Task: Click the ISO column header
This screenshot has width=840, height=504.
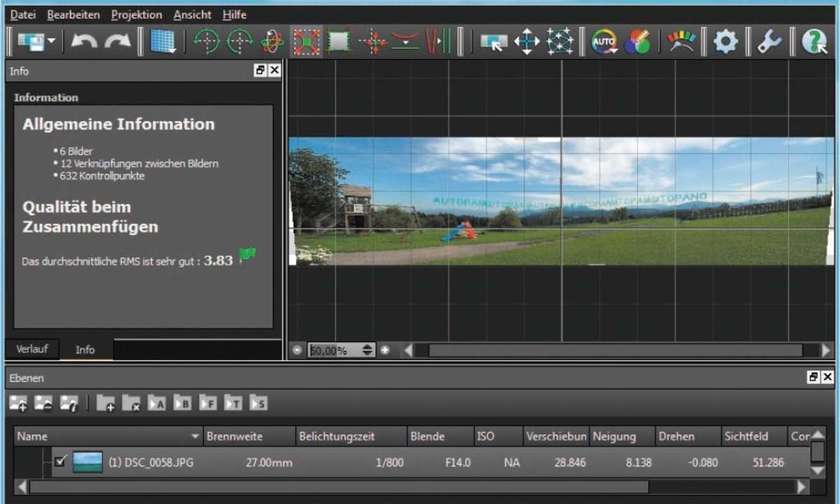Action: pos(498,436)
